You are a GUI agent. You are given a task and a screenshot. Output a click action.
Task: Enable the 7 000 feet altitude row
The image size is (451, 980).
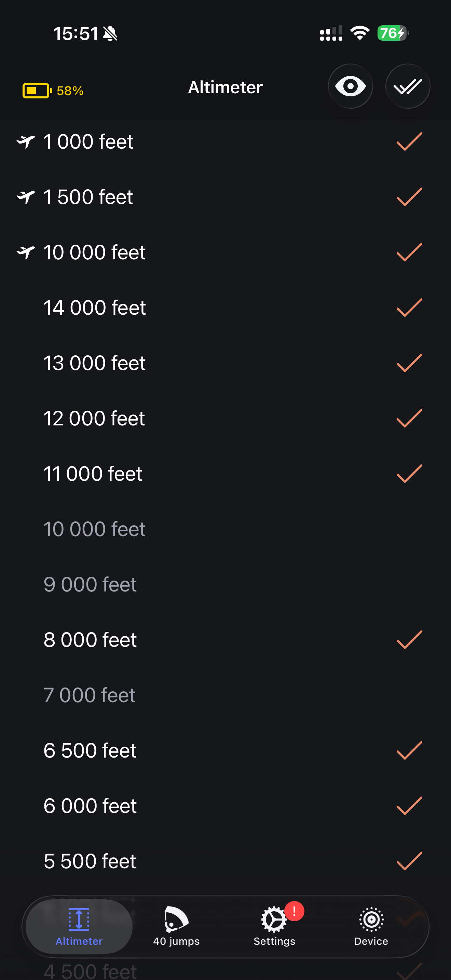(225, 695)
